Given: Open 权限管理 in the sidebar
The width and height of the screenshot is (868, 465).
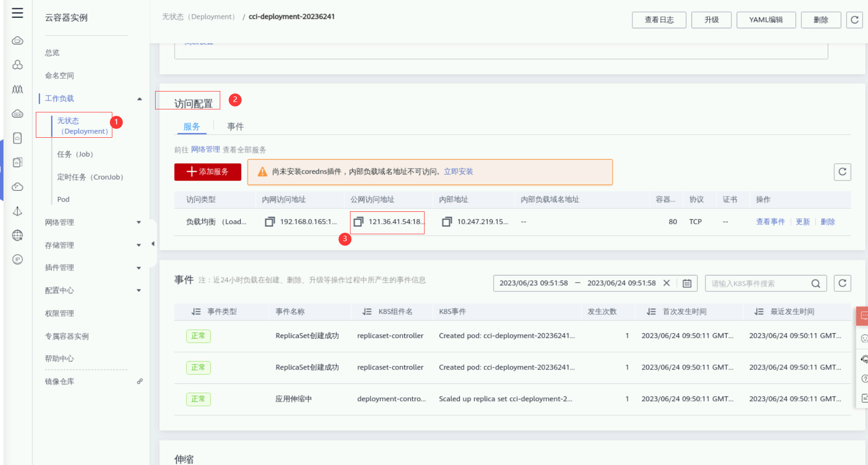Looking at the screenshot, I should click(60, 313).
